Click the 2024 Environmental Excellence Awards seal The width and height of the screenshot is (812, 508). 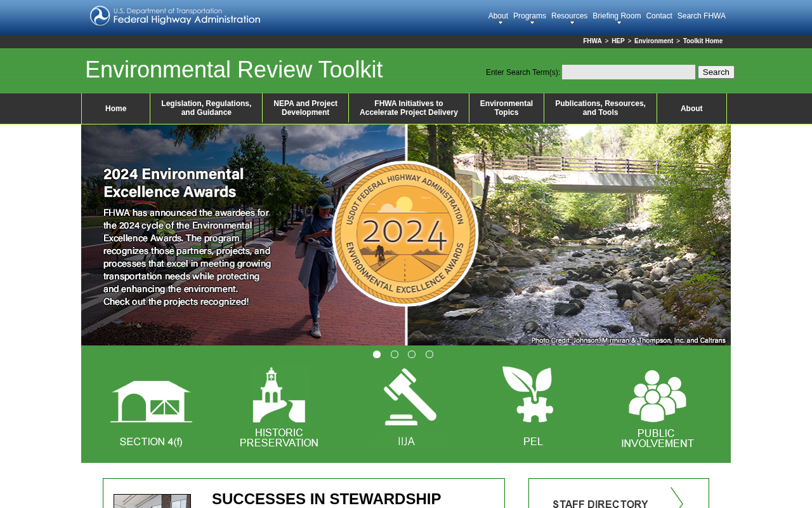(406, 234)
